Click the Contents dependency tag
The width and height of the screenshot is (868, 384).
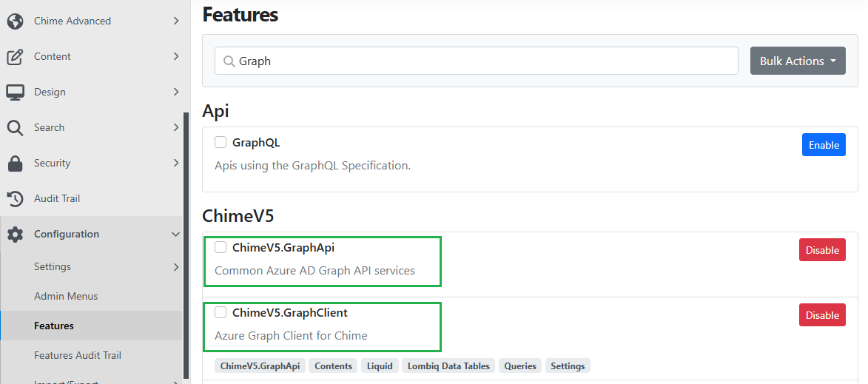[333, 366]
